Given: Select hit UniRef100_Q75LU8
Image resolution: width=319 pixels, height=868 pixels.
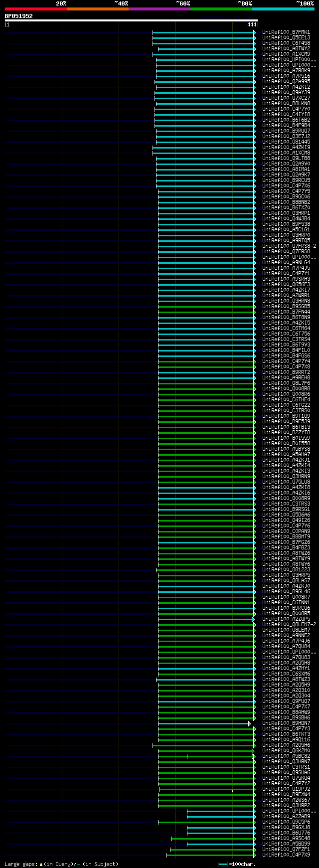Looking at the screenshot, I should click(286, 482).
